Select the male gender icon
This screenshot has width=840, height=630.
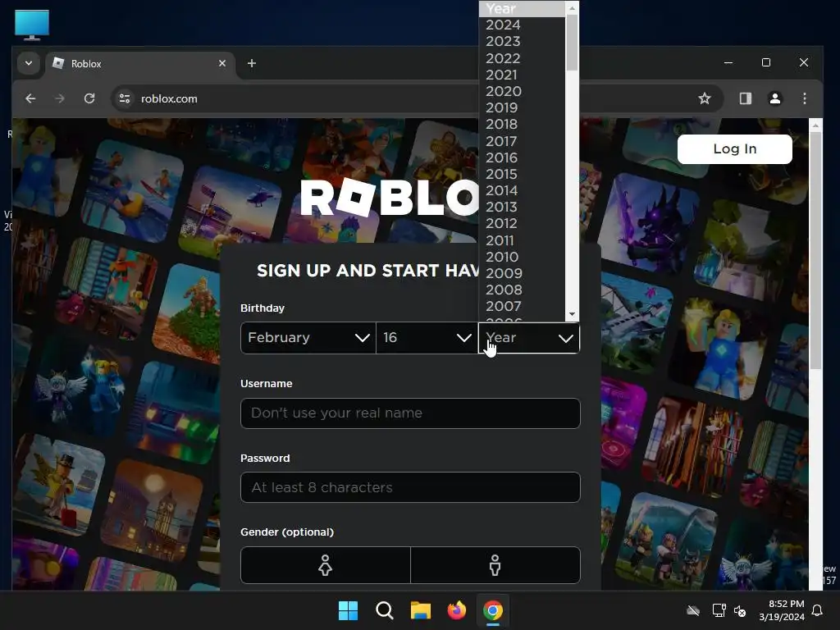pyautogui.click(x=495, y=565)
